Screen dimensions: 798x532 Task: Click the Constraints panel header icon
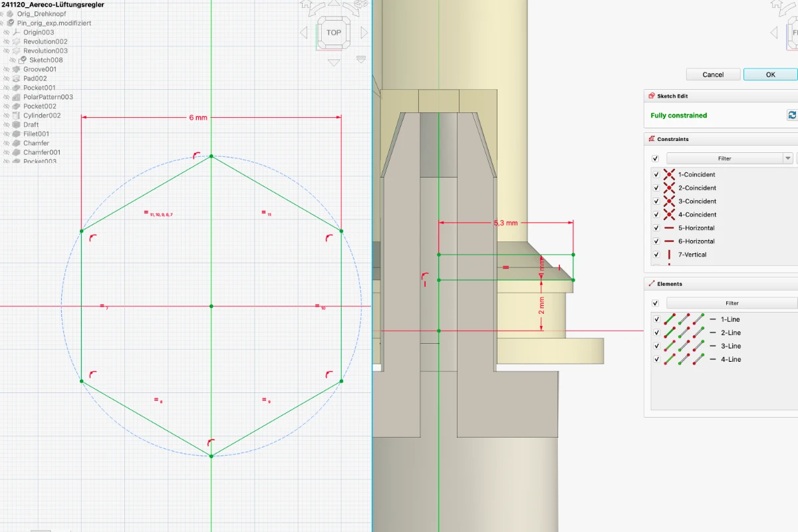(x=651, y=139)
